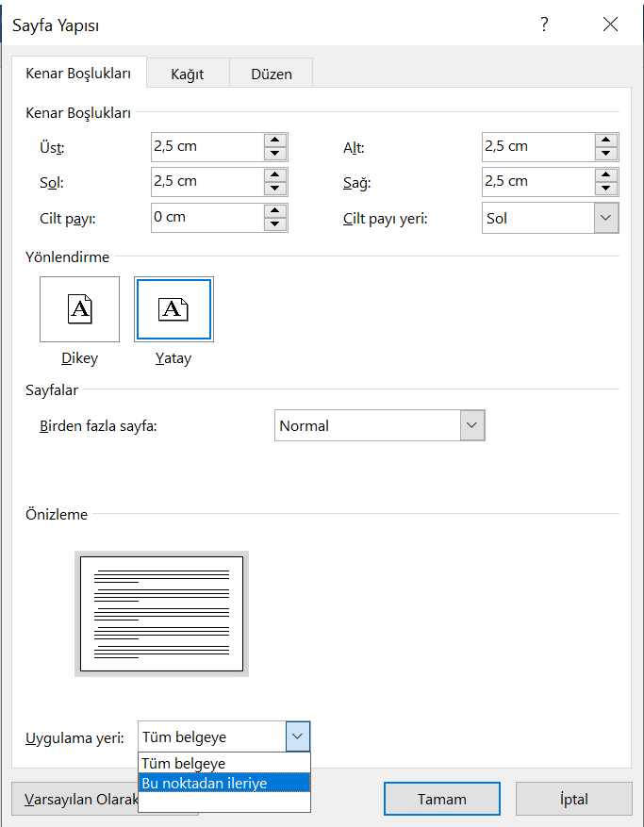The height and width of the screenshot is (827, 644).
Task: Increase the Alt margin with up arrow
Action: (606, 141)
